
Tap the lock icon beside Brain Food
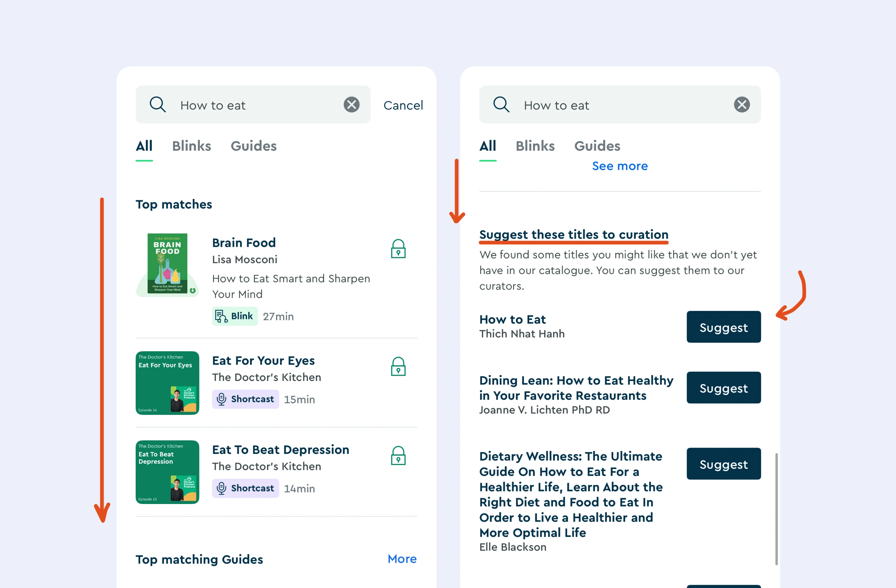[398, 249]
